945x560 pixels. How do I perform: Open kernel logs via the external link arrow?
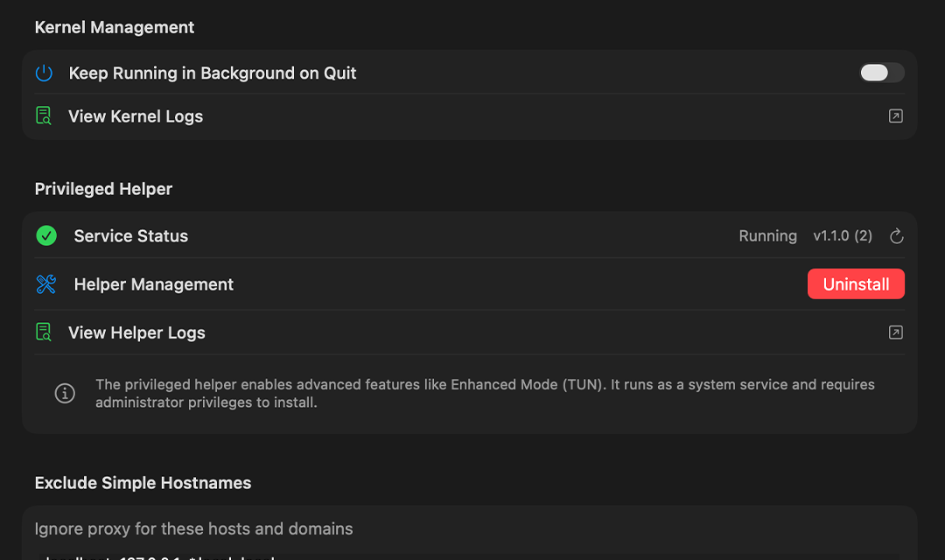pyautogui.click(x=894, y=115)
